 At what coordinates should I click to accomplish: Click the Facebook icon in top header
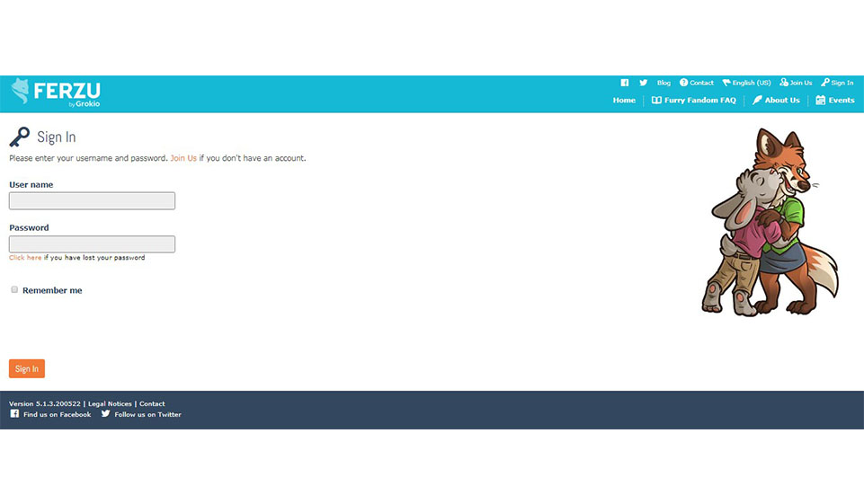coord(625,83)
